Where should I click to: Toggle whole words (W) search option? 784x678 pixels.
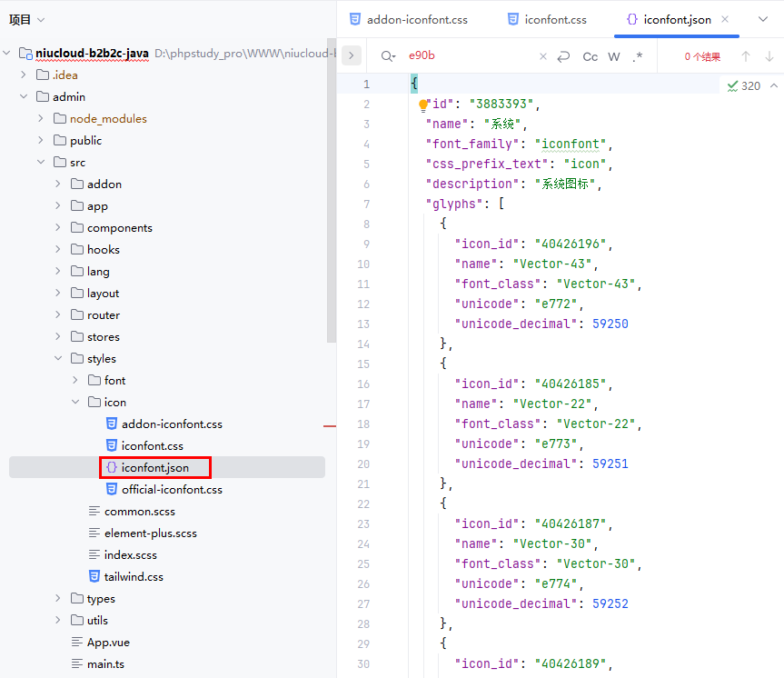(x=614, y=56)
